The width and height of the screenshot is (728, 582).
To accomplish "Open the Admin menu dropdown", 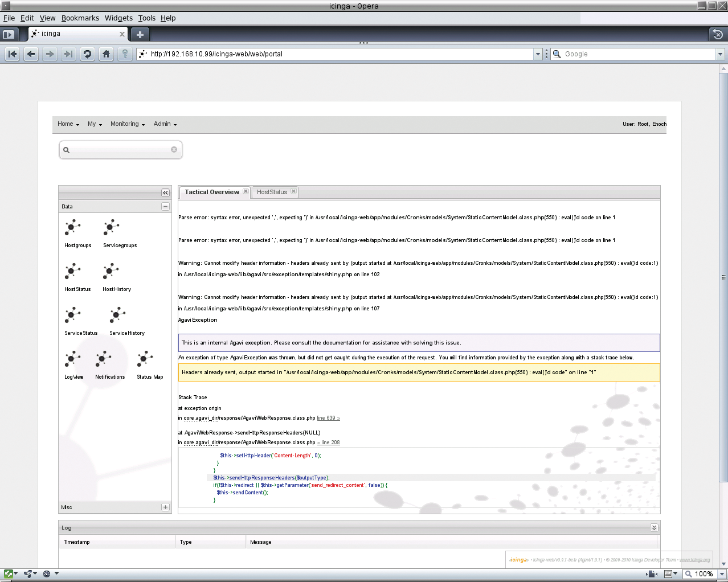I will pos(165,124).
